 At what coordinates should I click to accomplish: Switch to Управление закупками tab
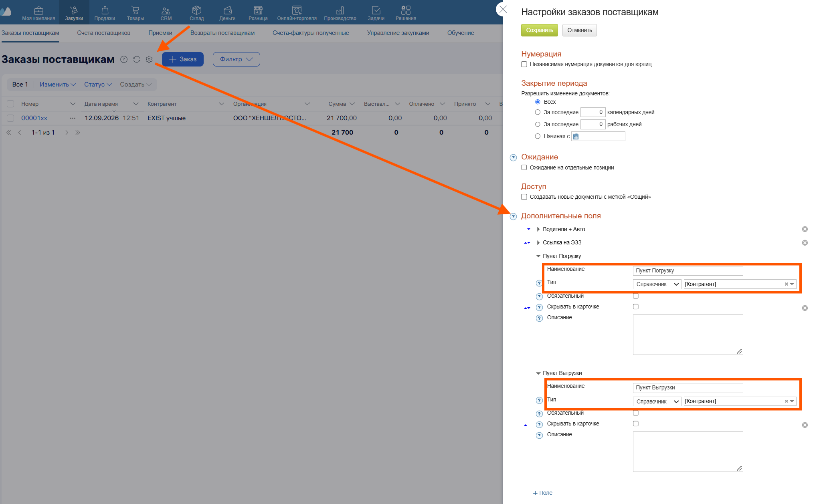[398, 33]
